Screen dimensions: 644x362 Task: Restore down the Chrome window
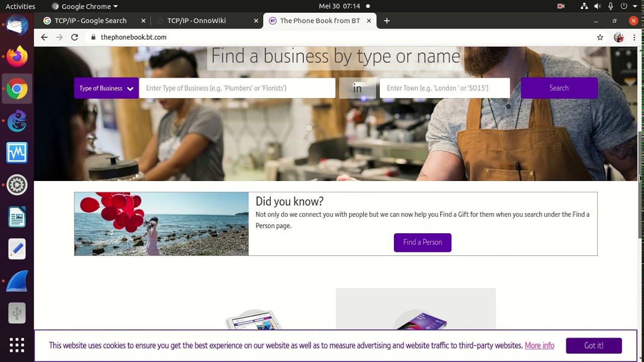614,21
